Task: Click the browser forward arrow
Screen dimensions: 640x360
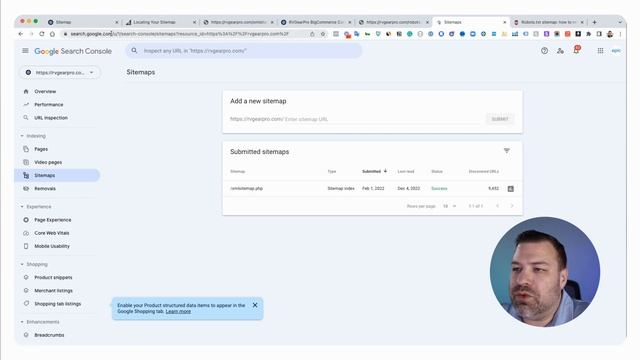Action: pyautogui.click(x=31, y=34)
